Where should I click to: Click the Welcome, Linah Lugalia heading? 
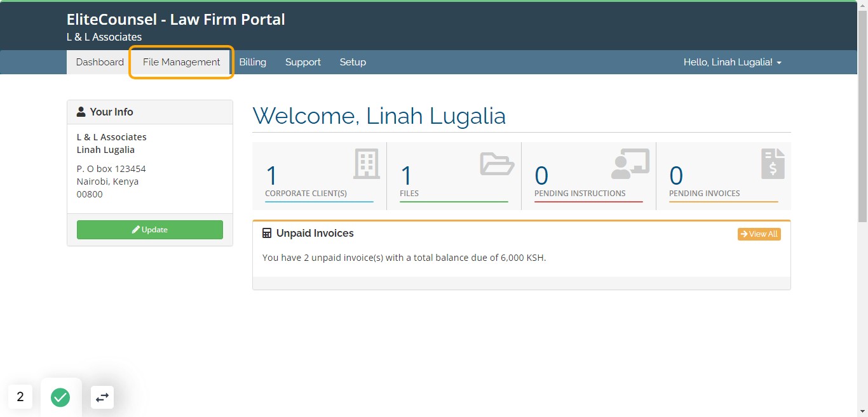379,116
